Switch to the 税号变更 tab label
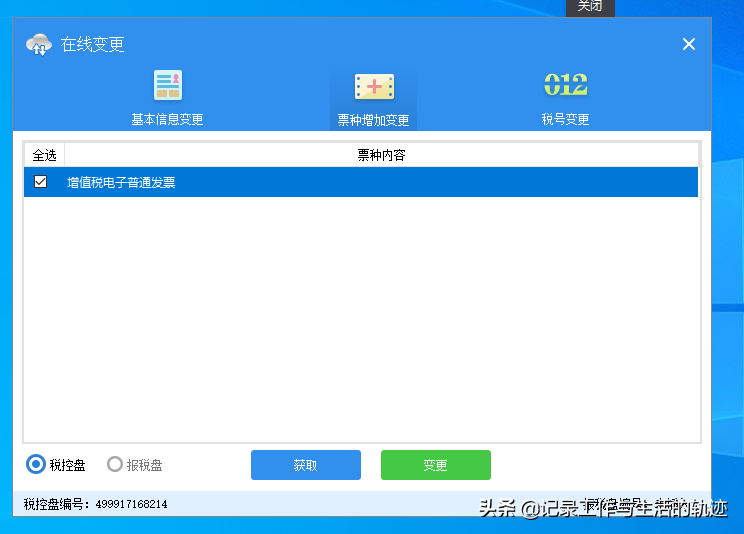 click(566, 119)
